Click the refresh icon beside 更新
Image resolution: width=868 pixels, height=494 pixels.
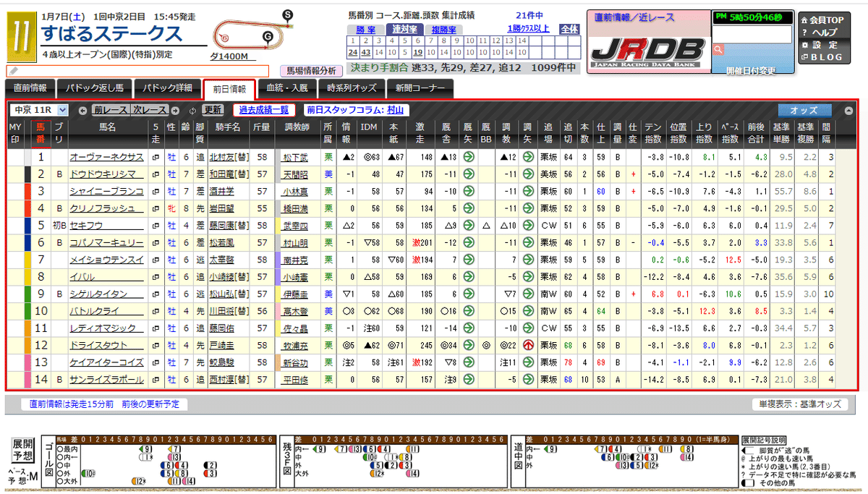(192, 111)
